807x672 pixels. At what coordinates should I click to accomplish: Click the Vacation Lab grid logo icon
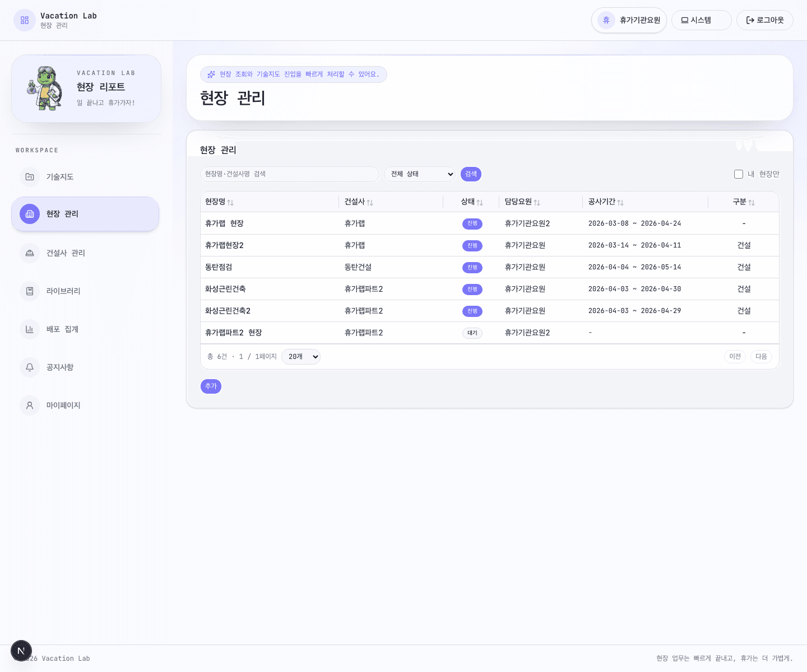pos(25,20)
